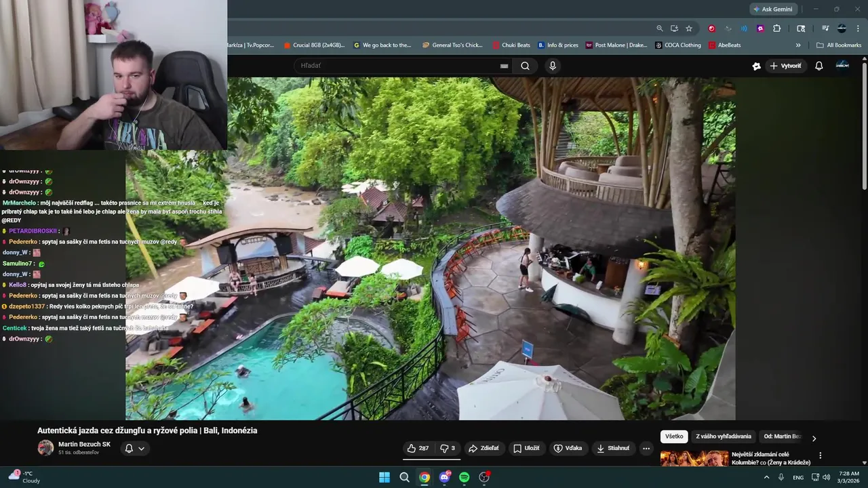Expand subscription notification bell dropdown
868x488 pixels.
134,448
